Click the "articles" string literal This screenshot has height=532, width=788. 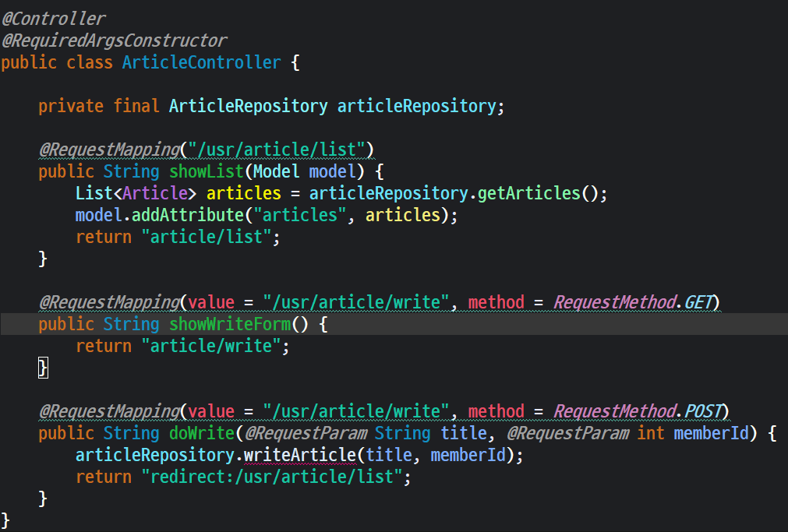pos(299,215)
